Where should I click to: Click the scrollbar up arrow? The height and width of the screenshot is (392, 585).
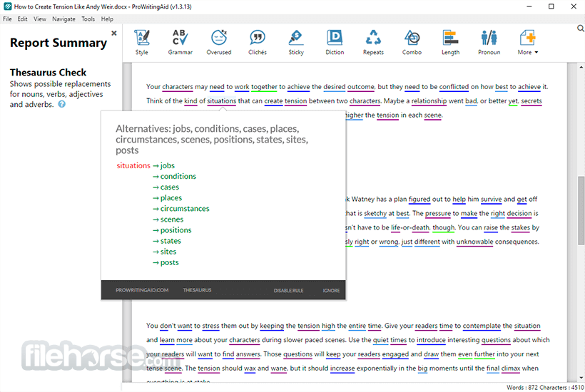click(x=581, y=68)
